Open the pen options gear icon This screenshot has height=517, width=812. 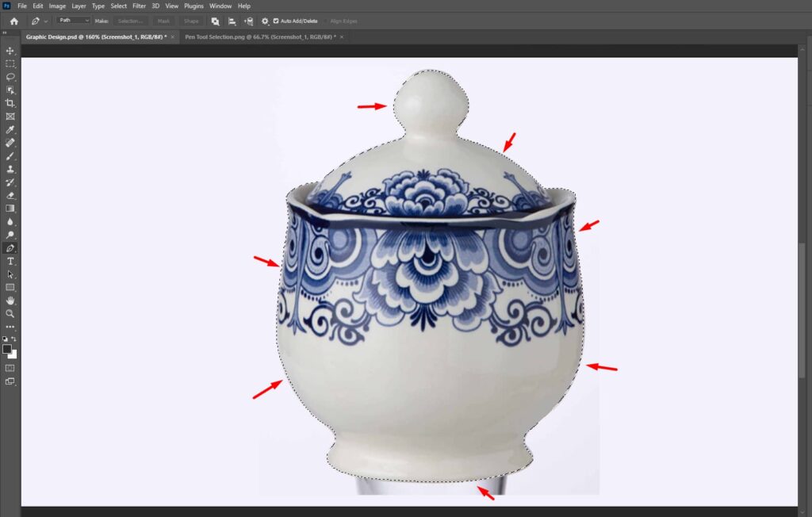265,21
